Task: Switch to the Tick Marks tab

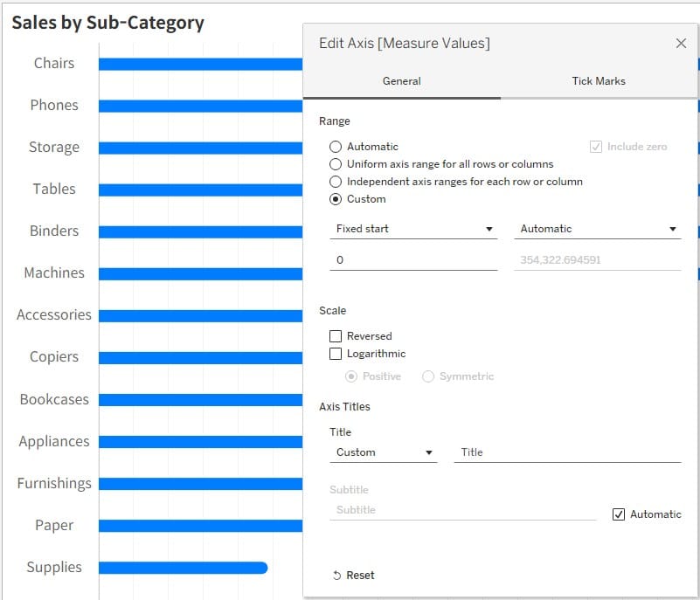Action: point(599,81)
